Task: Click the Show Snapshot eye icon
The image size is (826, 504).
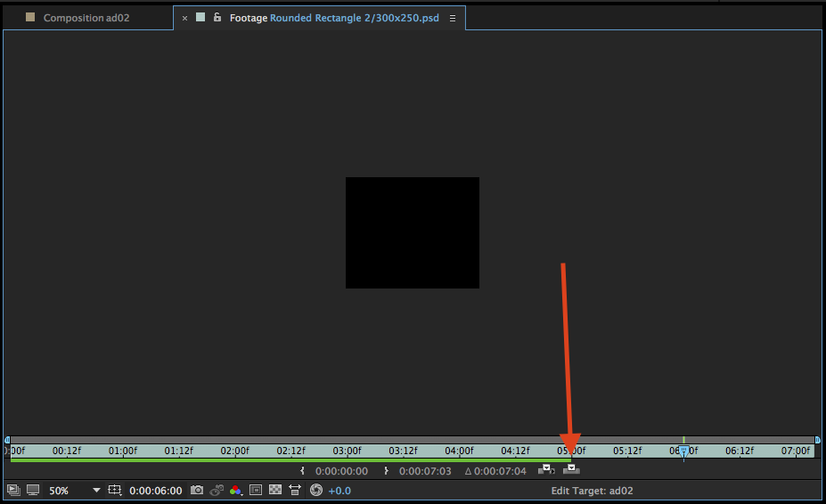Action: pyautogui.click(x=217, y=491)
